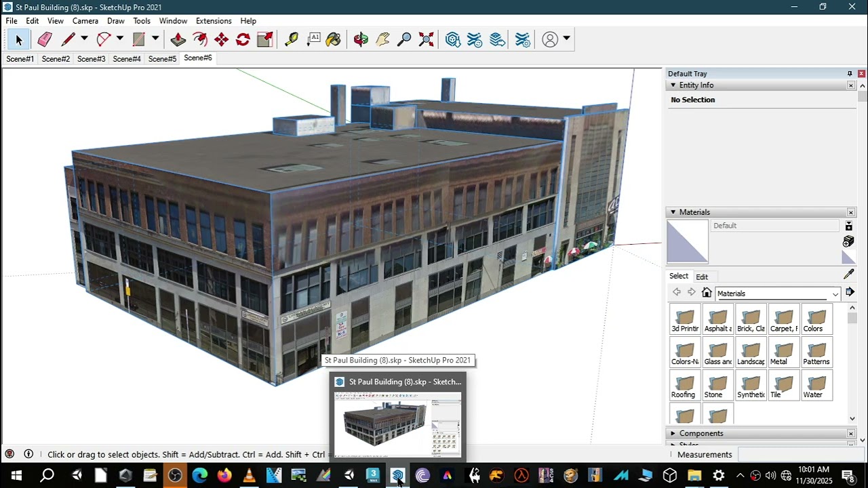The width and height of the screenshot is (868, 488).
Task: Click the Zoom Extents tool
Action: point(426,40)
